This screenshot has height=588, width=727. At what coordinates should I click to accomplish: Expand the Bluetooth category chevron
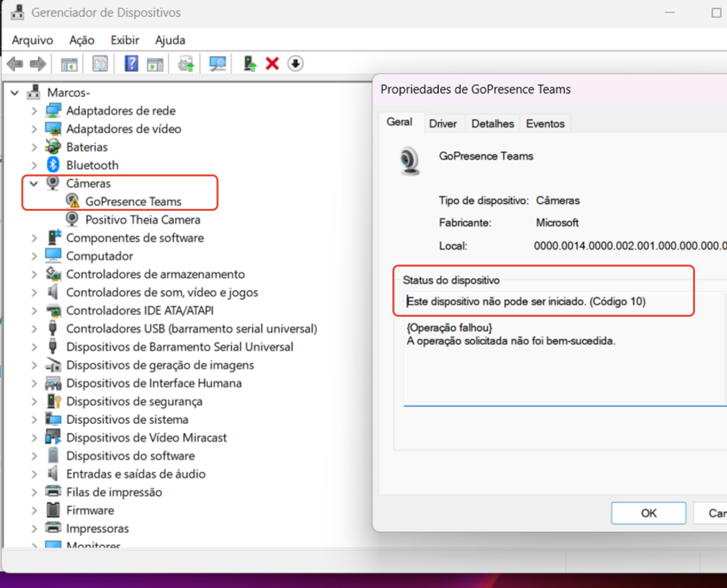tap(34, 165)
